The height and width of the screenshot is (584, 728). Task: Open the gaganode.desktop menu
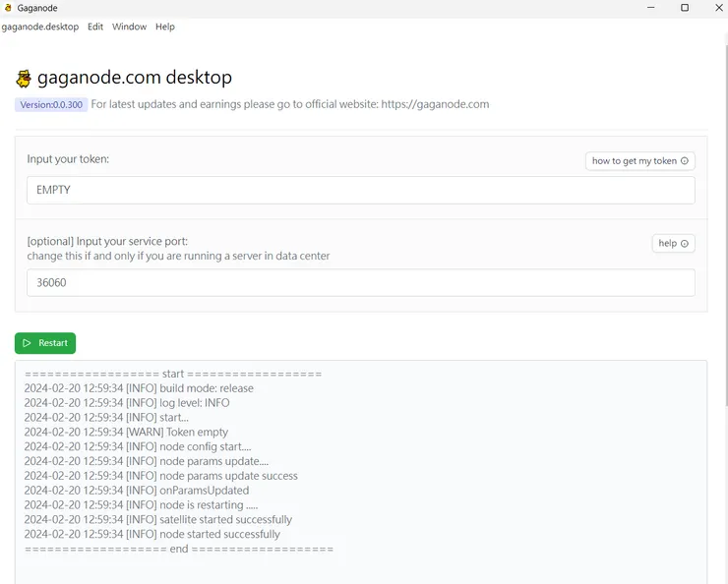coord(40,27)
